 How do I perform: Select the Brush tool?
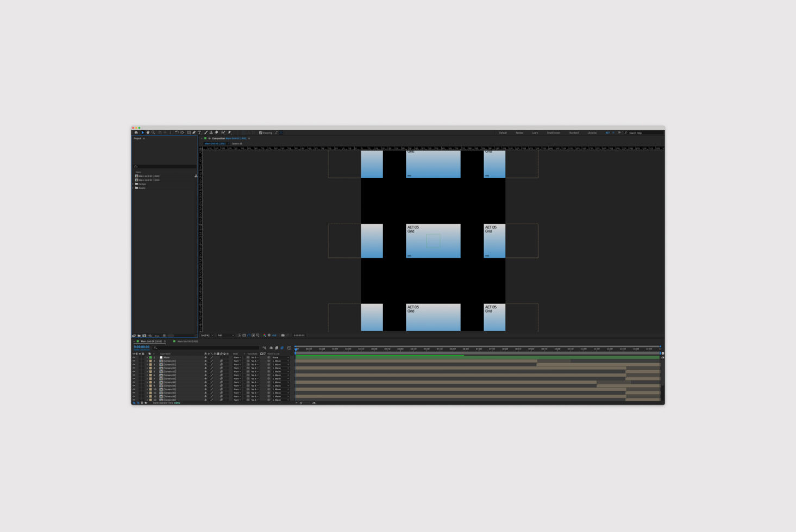pos(206,132)
